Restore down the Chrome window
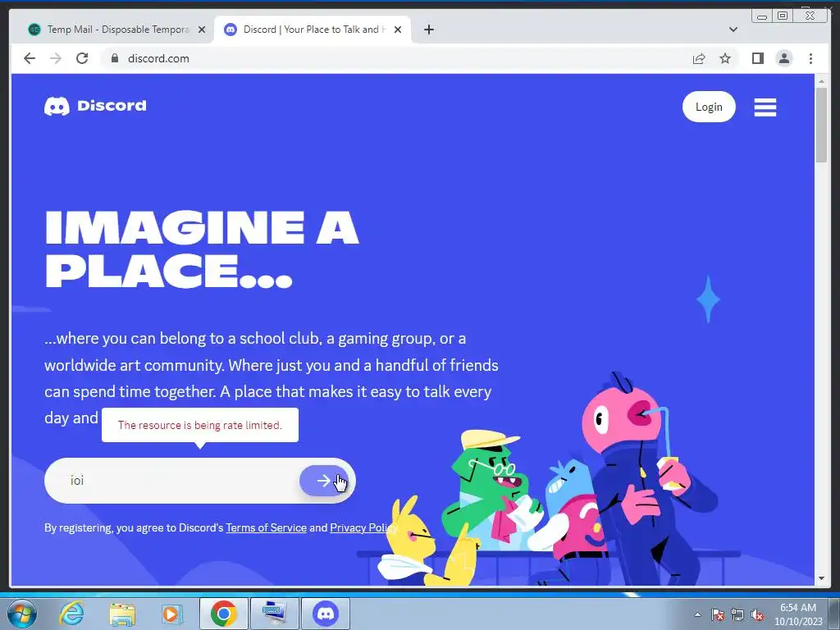The height and width of the screenshot is (630, 840). 783,16
